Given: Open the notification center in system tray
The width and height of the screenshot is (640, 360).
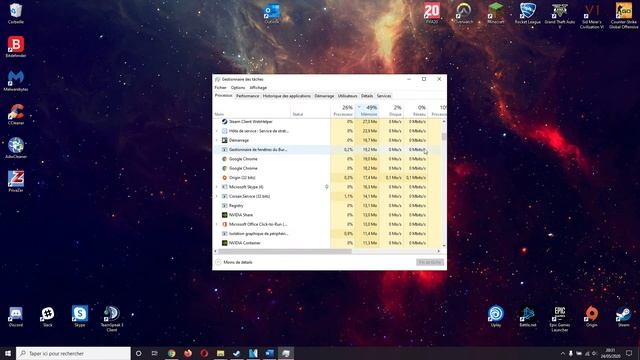Looking at the screenshot, I should [x=629, y=353].
